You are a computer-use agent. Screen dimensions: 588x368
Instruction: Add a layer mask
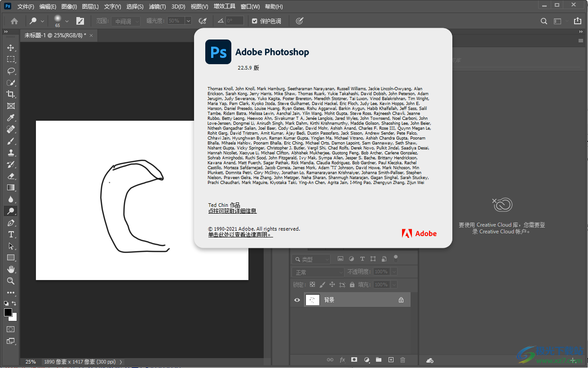coord(354,360)
